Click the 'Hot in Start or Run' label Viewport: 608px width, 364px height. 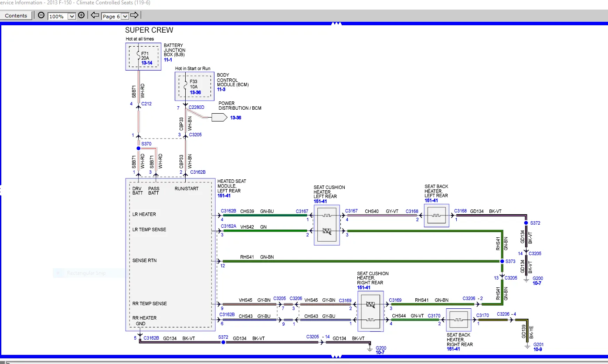pos(193,69)
